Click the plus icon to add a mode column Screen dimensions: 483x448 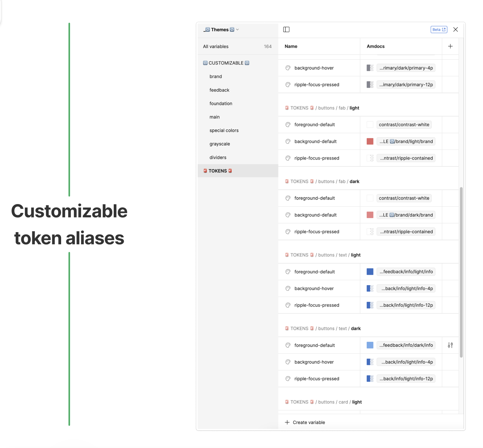coord(450,46)
